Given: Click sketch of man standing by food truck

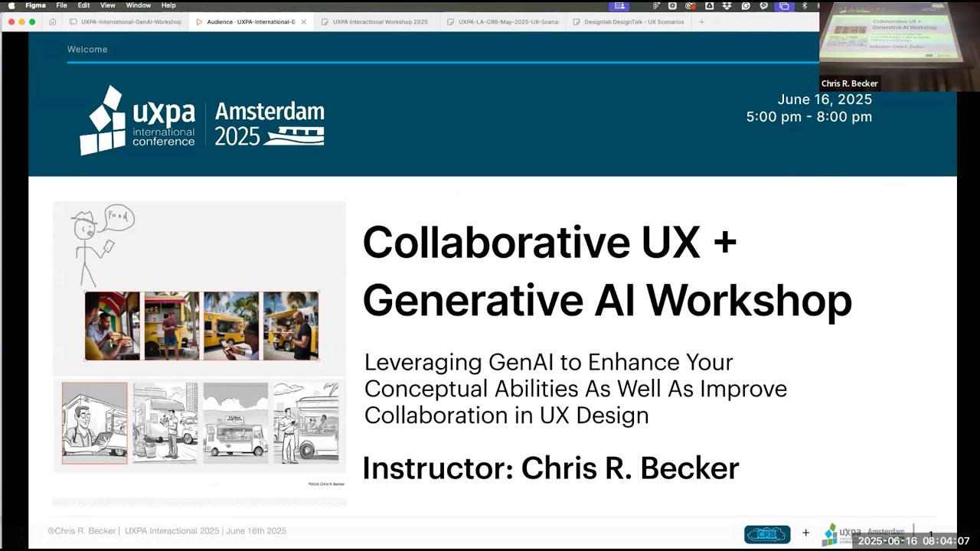Looking at the screenshot, I should (x=165, y=423).
